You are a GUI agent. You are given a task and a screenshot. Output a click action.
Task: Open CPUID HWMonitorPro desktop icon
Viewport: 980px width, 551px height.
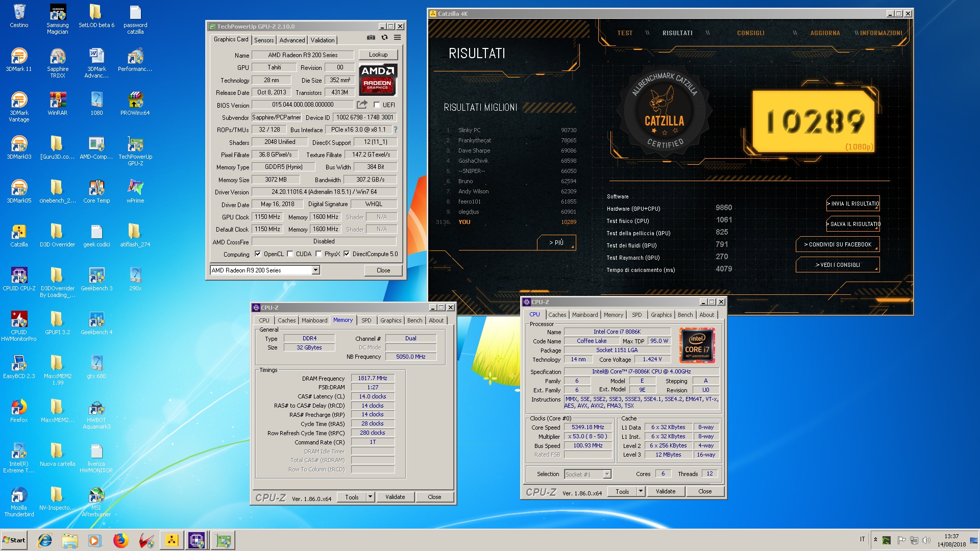coord(19,326)
